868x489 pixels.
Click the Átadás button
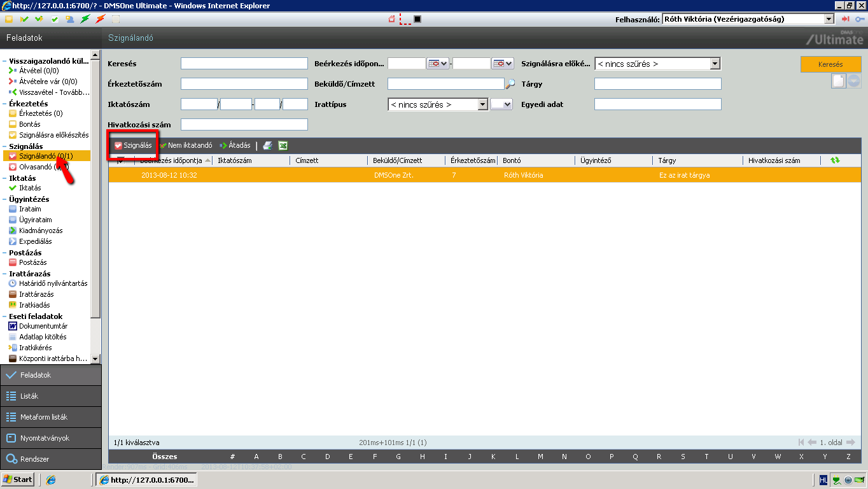tap(235, 146)
